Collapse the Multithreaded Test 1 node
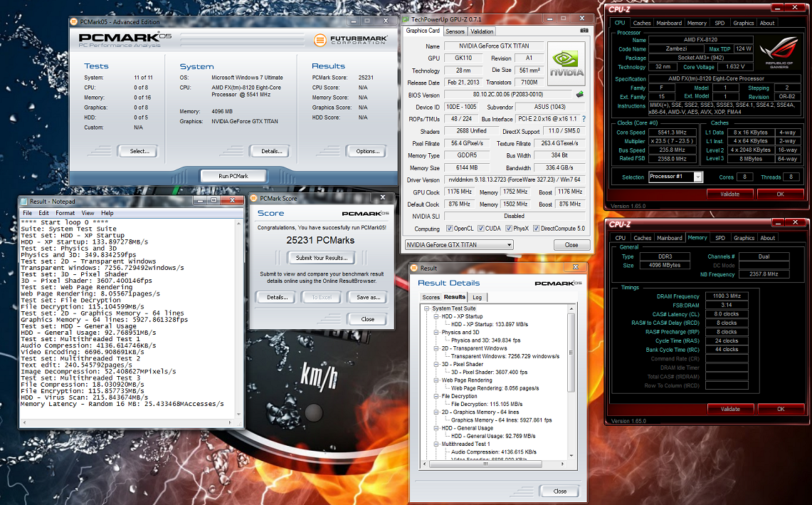Image resolution: width=812 pixels, height=505 pixels. (436, 444)
